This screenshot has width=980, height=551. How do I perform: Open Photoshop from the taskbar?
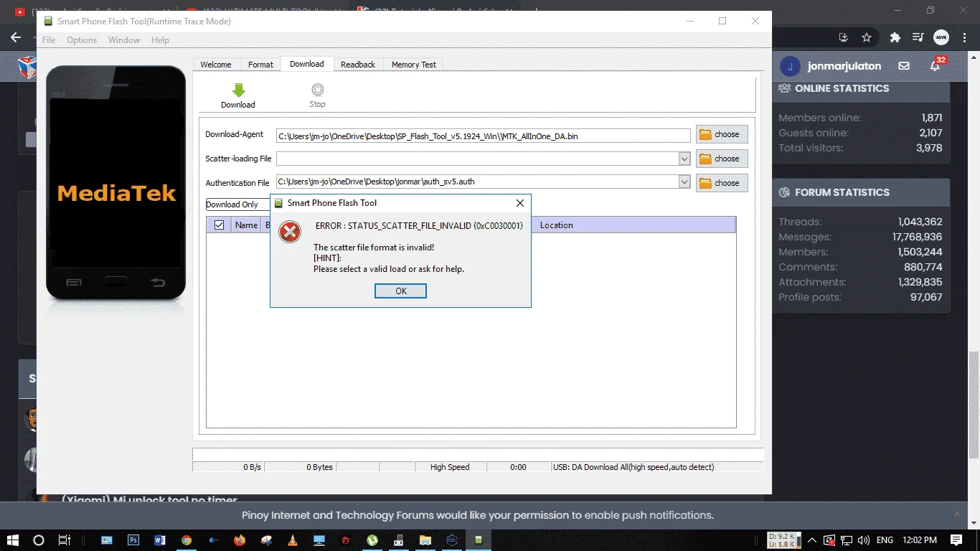pos(133,540)
